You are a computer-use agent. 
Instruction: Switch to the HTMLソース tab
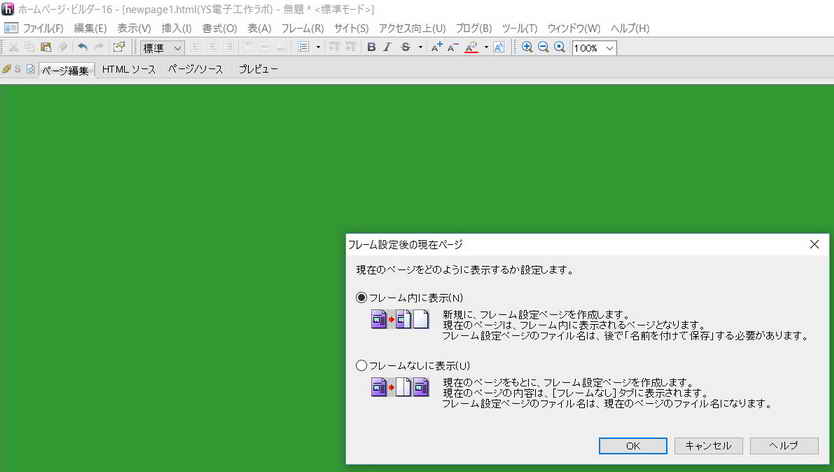[129, 69]
